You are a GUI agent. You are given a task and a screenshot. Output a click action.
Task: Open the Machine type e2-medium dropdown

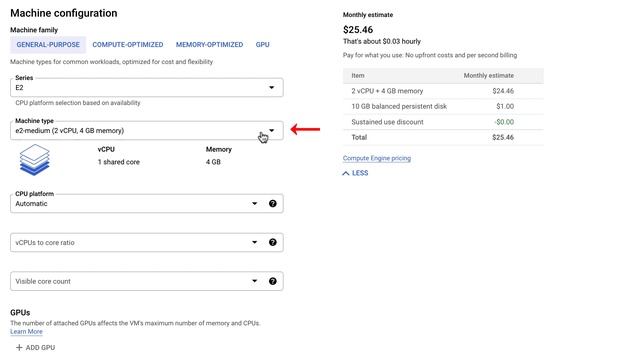147,131
